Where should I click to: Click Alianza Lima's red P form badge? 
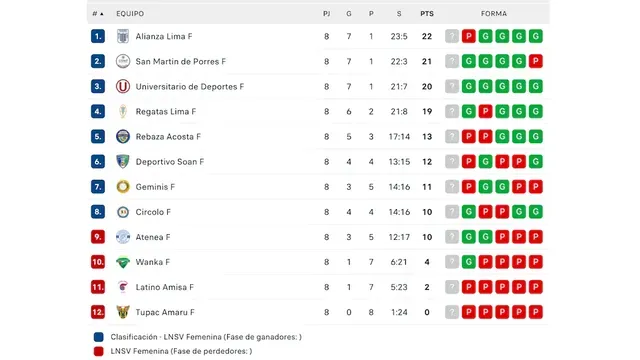tap(469, 36)
